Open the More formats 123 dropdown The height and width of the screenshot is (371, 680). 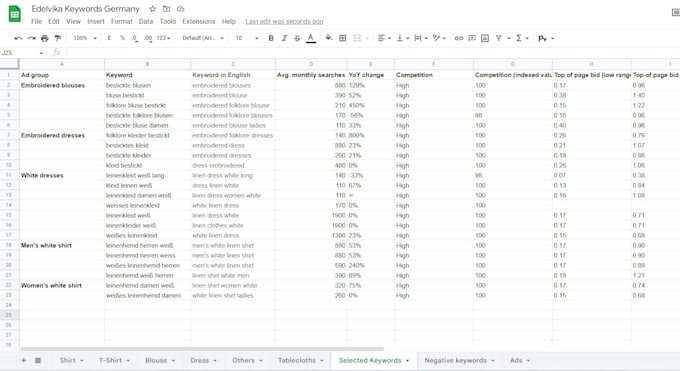[x=163, y=38]
